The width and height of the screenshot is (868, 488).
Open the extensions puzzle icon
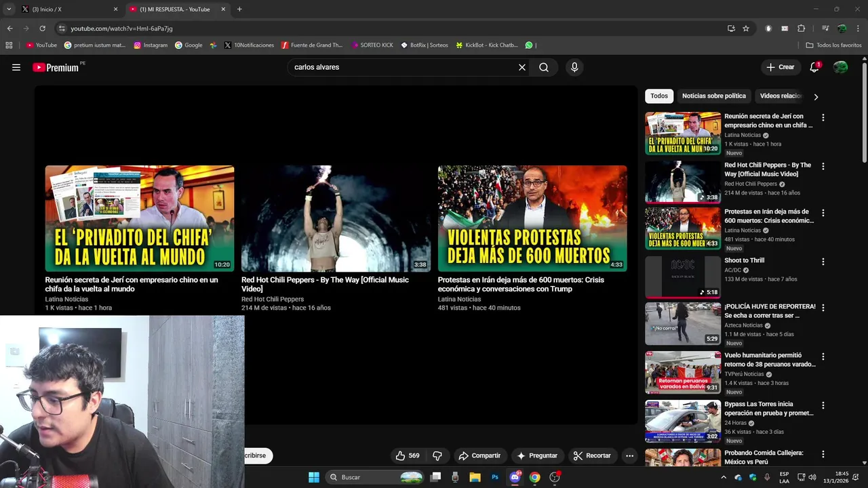pyautogui.click(x=801, y=28)
